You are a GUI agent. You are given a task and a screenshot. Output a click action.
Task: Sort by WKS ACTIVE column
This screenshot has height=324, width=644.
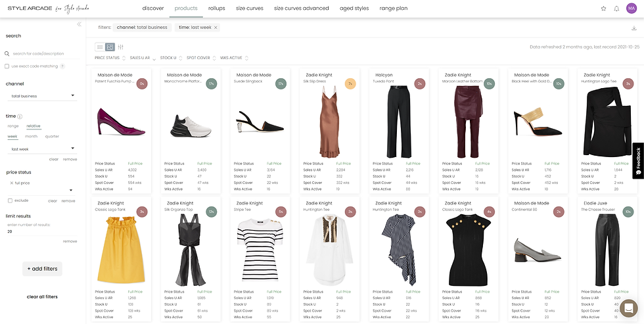[x=234, y=58]
